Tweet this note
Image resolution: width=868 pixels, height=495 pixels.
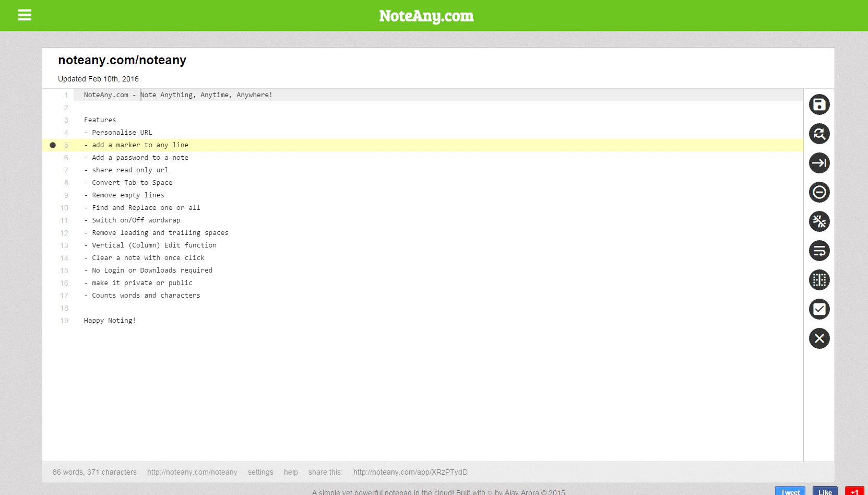pos(790,491)
